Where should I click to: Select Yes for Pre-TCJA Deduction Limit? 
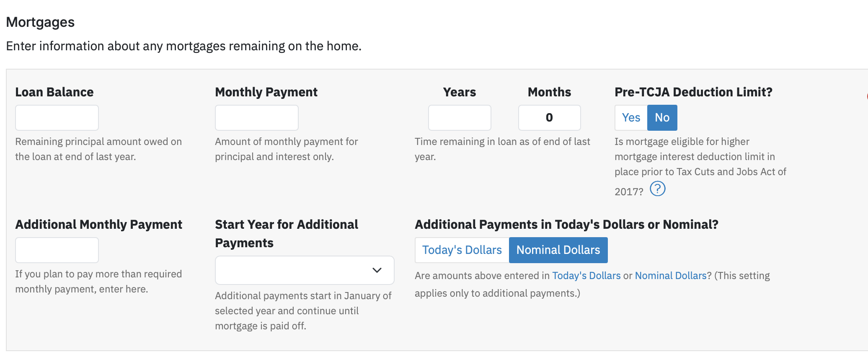pos(631,118)
